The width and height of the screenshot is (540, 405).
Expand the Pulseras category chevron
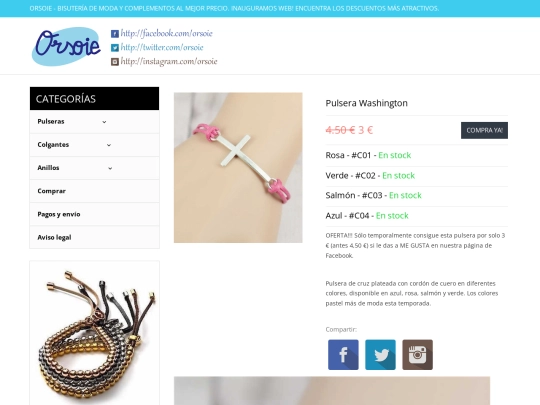coord(104,122)
